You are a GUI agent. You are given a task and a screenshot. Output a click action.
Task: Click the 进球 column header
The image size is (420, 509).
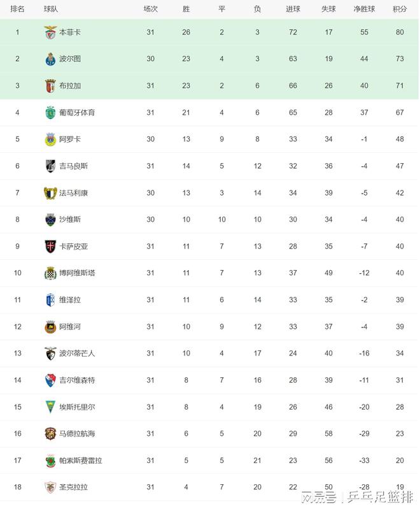tap(293, 9)
